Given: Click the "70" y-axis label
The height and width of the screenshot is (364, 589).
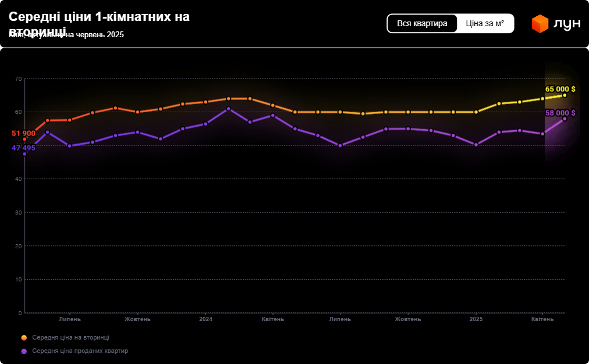Looking at the screenshot, I should click(18, 78).
